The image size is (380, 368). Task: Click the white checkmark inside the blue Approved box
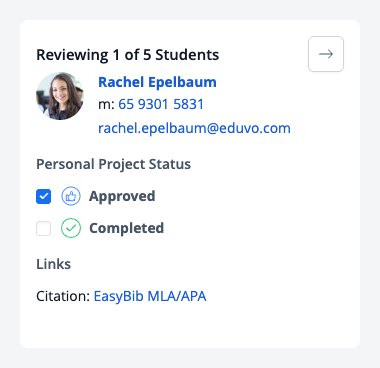(x=44, y=196)
